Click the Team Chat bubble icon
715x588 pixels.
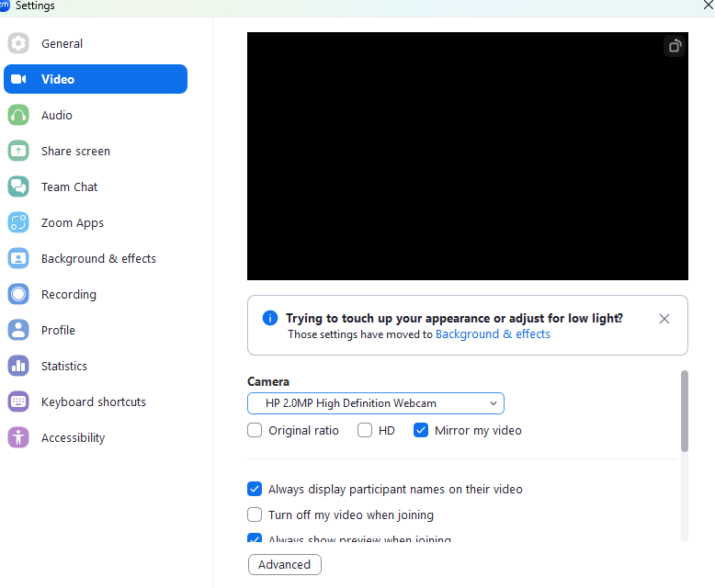18,187
